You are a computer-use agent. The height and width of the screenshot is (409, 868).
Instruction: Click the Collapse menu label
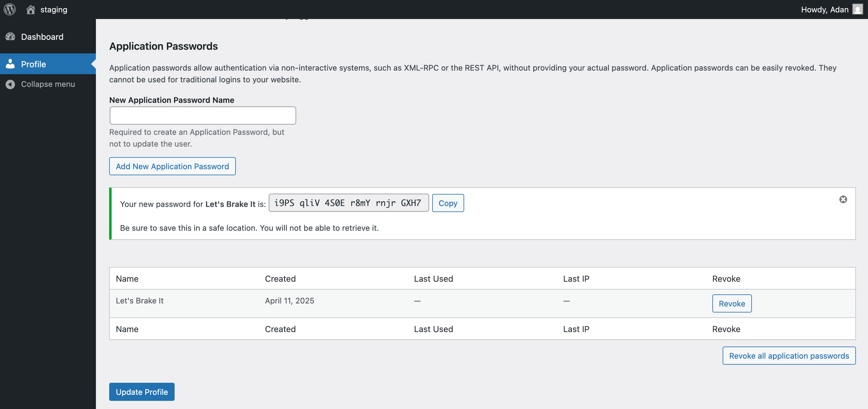click(x=48, y=84)
